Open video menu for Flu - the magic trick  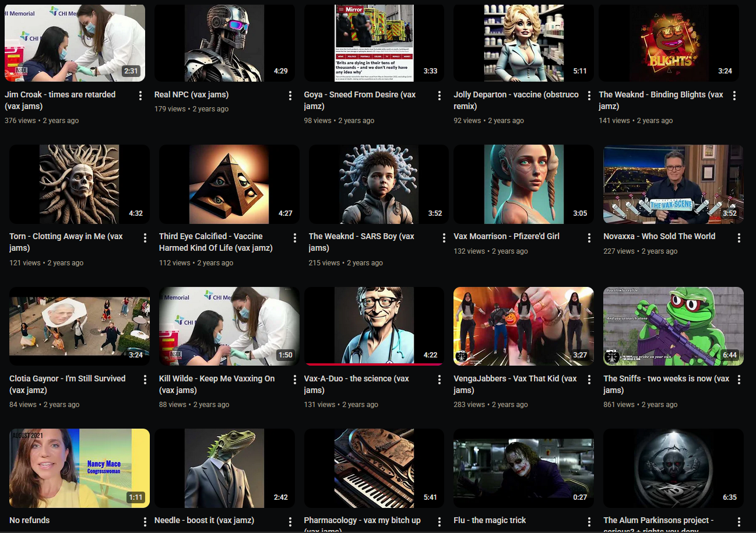pos(589,522)
